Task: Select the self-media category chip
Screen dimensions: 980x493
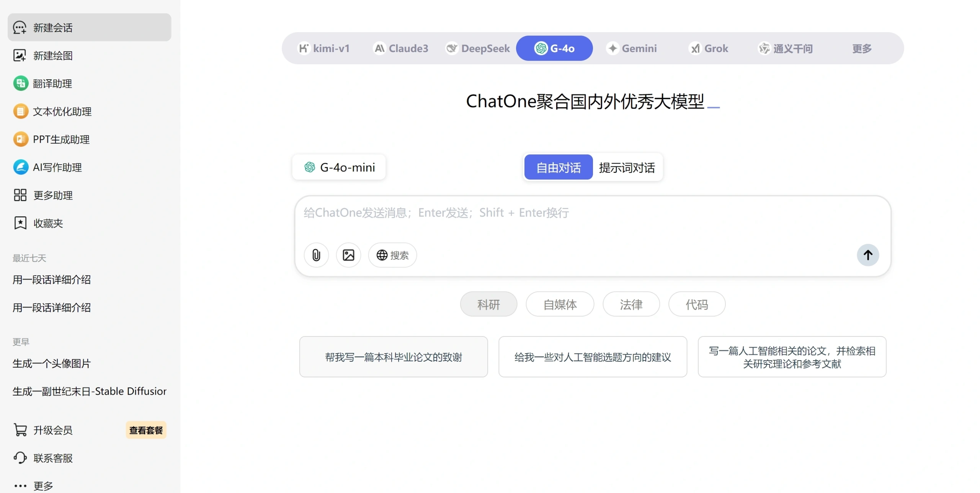Action: coord(560,304)
